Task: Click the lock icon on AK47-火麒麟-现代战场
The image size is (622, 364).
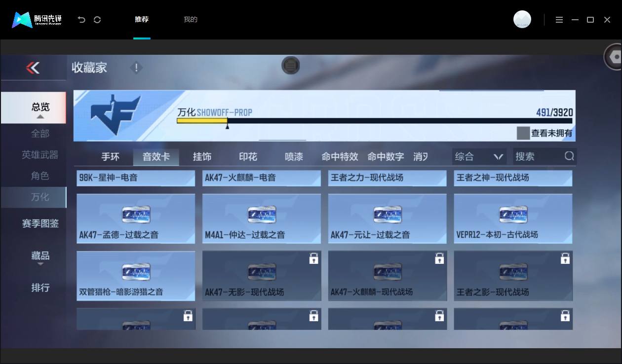Action: [x=439, y=258]
